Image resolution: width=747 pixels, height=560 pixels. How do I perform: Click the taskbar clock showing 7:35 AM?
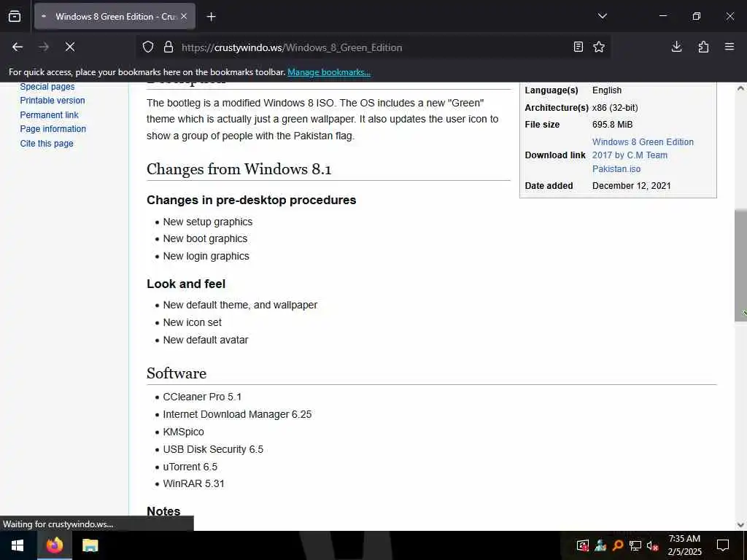[684, 545]
